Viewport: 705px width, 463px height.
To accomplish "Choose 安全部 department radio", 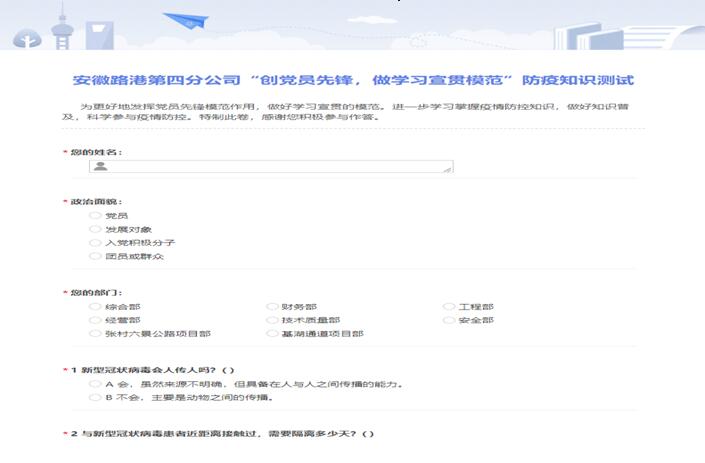I will click(449, 320).
